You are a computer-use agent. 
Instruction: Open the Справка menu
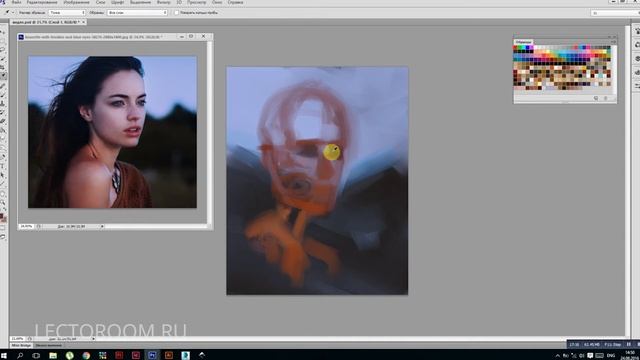coord(236,2)
